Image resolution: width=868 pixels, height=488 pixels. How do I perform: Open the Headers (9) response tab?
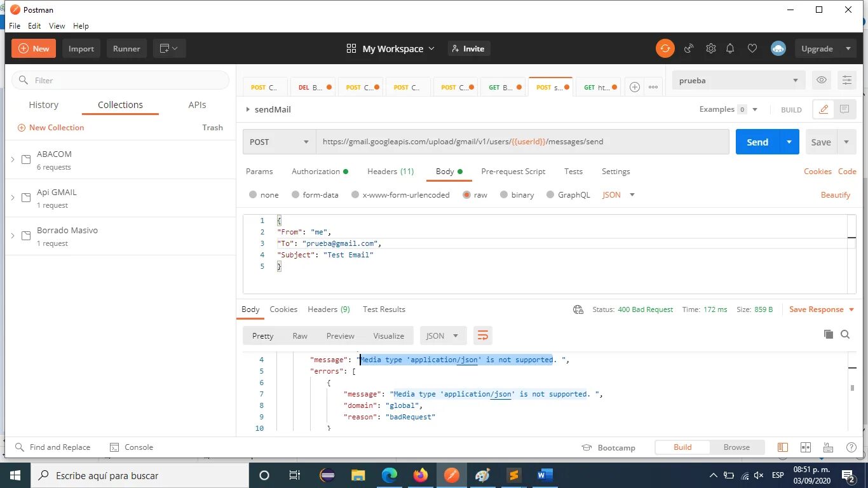click(x=329, y=309)
